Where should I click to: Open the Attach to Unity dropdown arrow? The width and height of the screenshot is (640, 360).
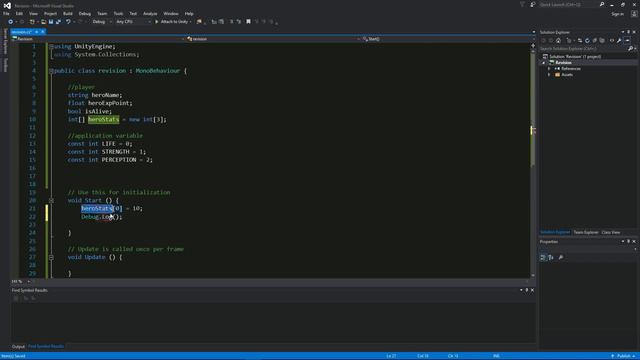pyautogui.click(x=191, y=22)
